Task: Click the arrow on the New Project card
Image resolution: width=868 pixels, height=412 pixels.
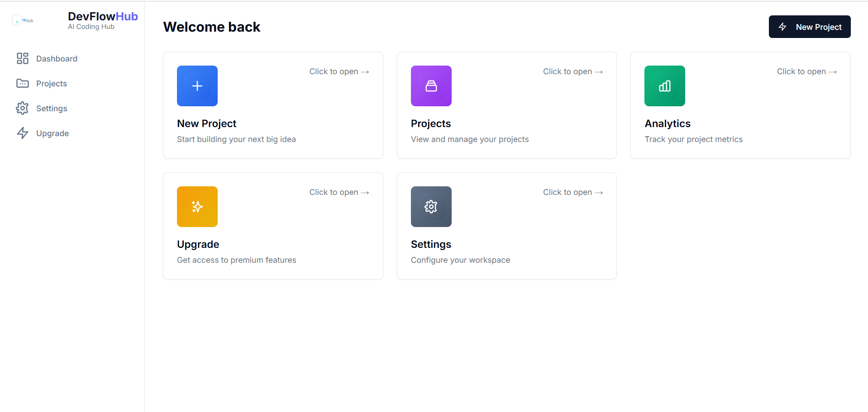Action: (365, 71)
